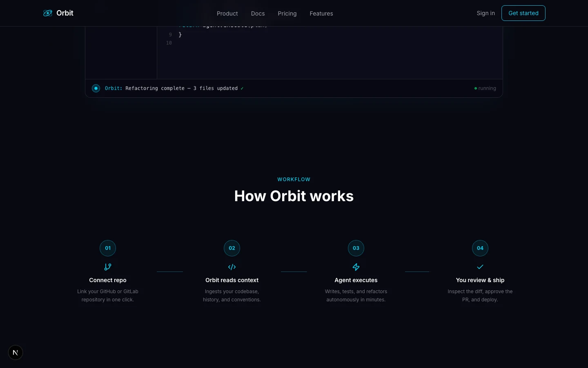Viewport: 588px width, 368px height.
Task: Click the How Orbit works heading
Action: pos(294,196)
